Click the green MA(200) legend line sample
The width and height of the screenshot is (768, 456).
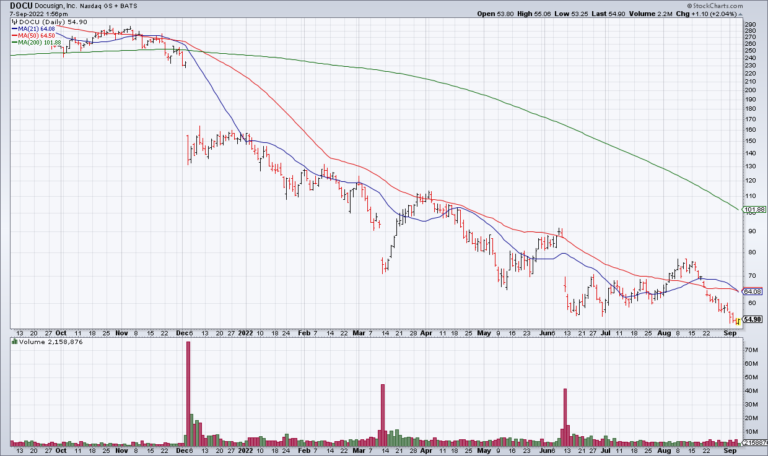pos(14,43)
